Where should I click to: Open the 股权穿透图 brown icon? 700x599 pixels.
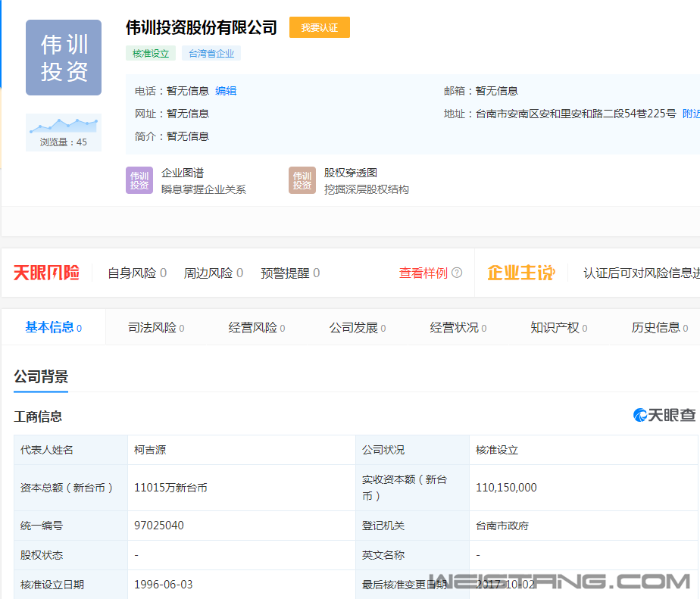click(x=302, y=180)
